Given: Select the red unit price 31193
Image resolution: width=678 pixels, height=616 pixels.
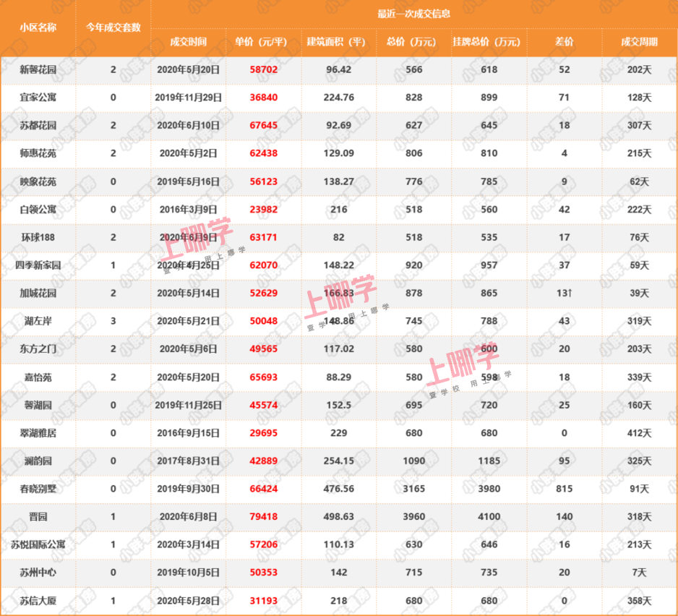Looking at the screenshot, I should [x=263, y=601].
